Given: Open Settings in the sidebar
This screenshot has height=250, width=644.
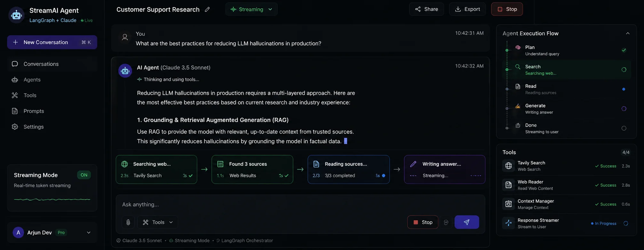Looking at the screenshot, I should coord(52,127).
